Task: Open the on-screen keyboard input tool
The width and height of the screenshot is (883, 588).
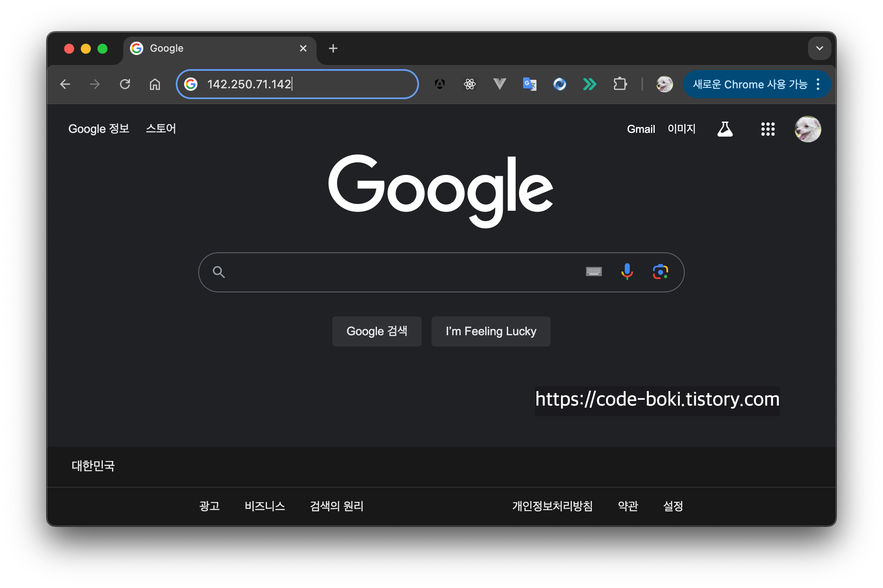Action: 594,272
